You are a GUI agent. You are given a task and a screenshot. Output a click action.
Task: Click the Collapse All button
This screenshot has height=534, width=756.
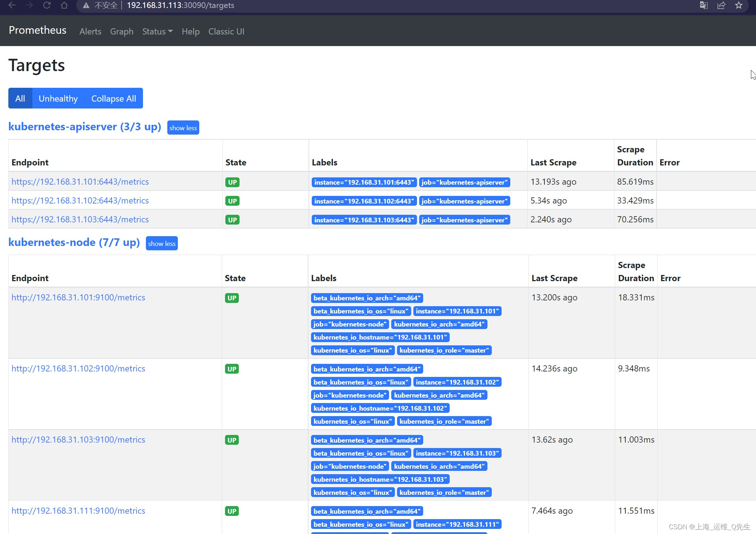coord(114,98)
